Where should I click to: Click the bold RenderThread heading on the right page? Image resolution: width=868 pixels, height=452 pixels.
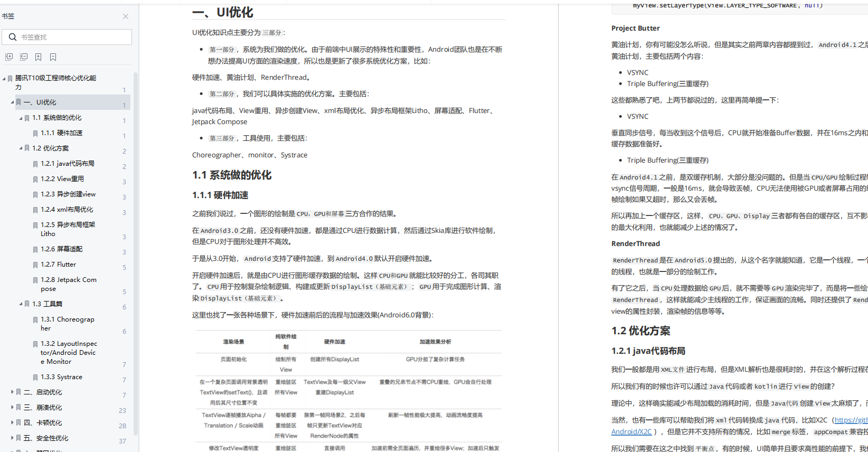(x=636, y=244)
